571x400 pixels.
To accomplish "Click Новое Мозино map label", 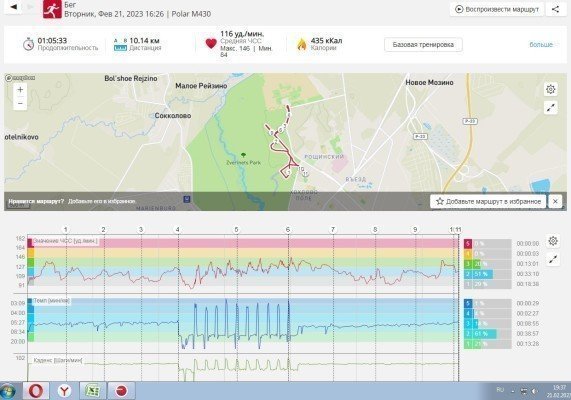I will (x=429, y=83).
